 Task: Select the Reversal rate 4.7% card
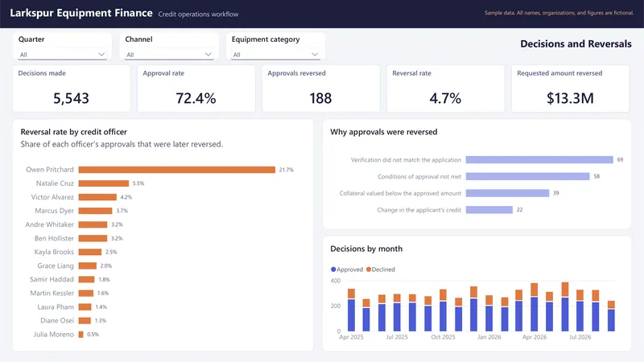click(446, 88)
